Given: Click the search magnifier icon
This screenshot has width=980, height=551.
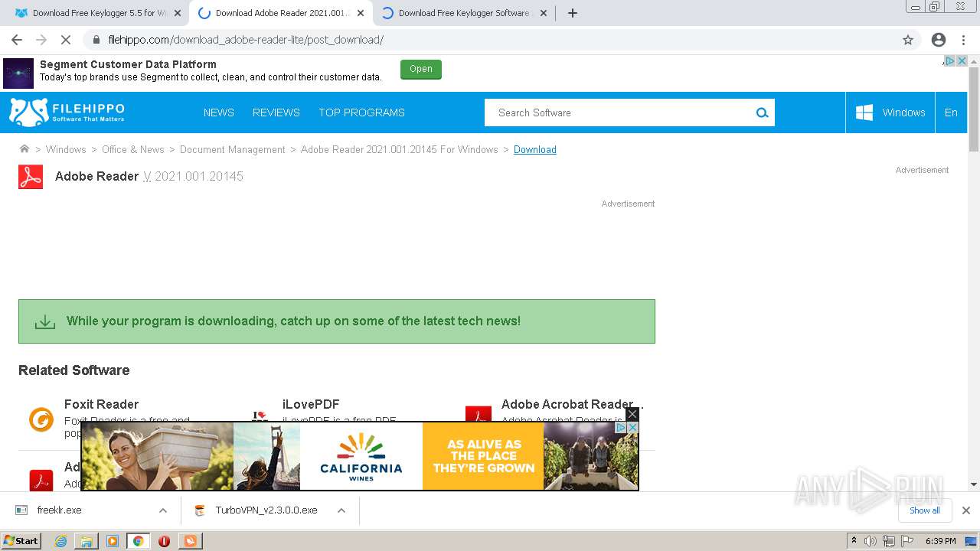Looking at the screenshot, I should coord(762,112).
